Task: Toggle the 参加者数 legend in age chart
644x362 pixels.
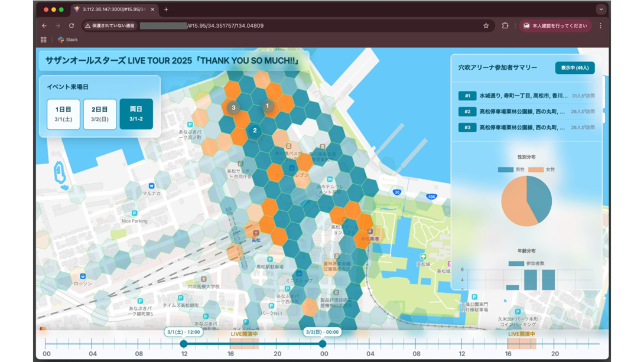Action: tap(529, 263)
